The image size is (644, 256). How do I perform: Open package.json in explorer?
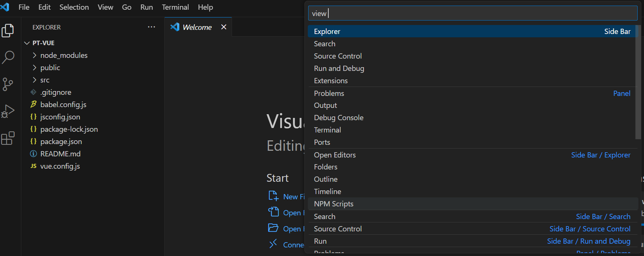(x=61, y=141)
